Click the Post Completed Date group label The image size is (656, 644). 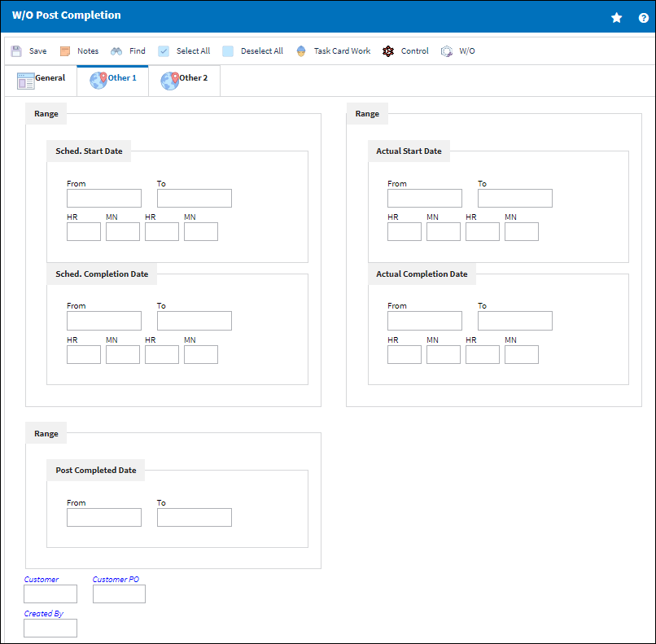96,471
